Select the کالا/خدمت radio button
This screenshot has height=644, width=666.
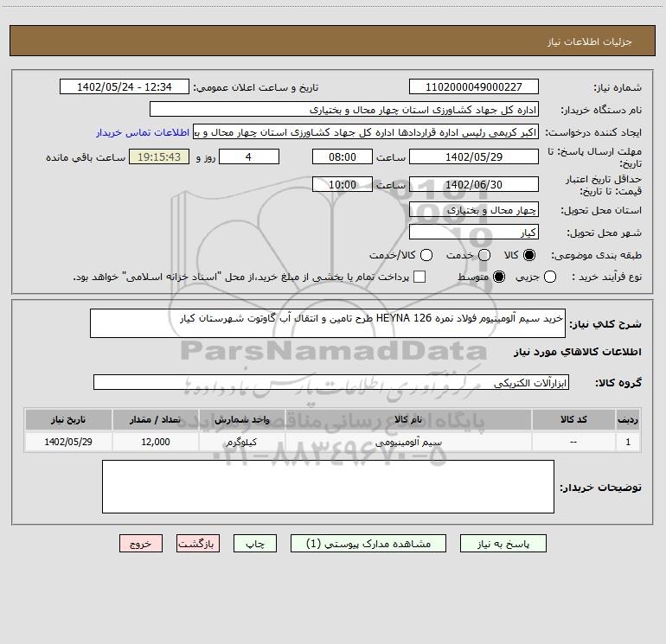coord(426,255)
